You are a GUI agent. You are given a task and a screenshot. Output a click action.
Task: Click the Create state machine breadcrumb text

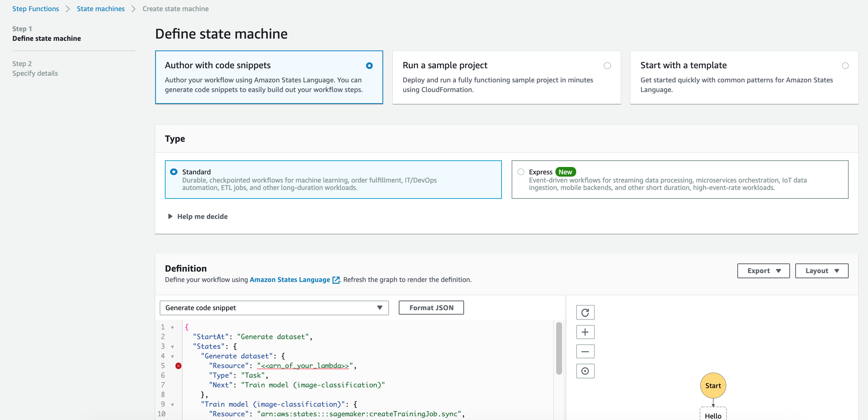coord(176,9)
